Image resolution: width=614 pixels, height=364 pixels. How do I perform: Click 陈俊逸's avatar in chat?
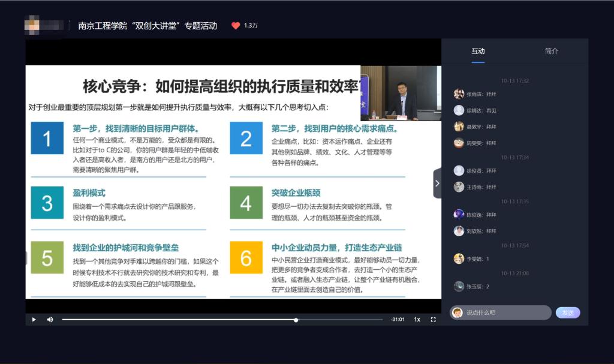(459, 215)
